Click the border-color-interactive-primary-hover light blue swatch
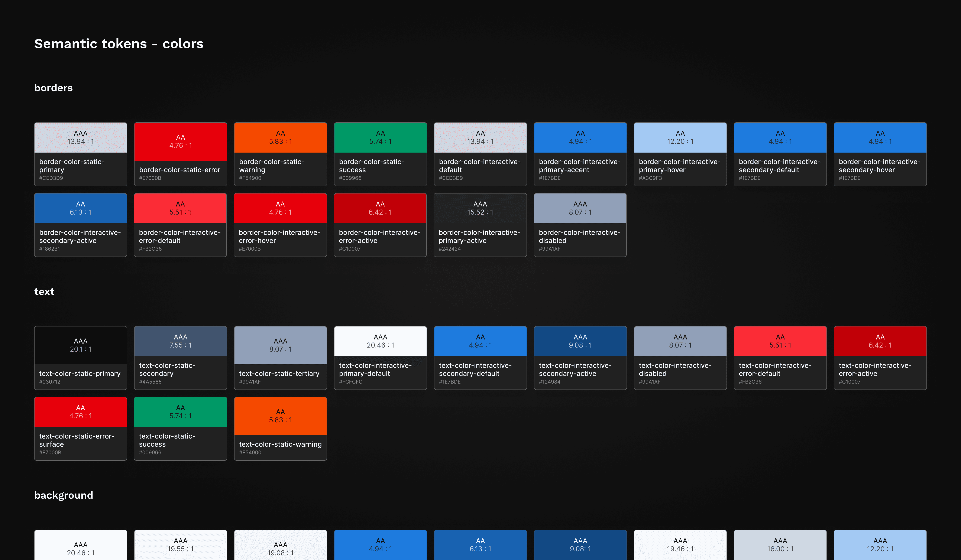The height and width of the screenshot is (560, 961). click(x=680, y=138)
